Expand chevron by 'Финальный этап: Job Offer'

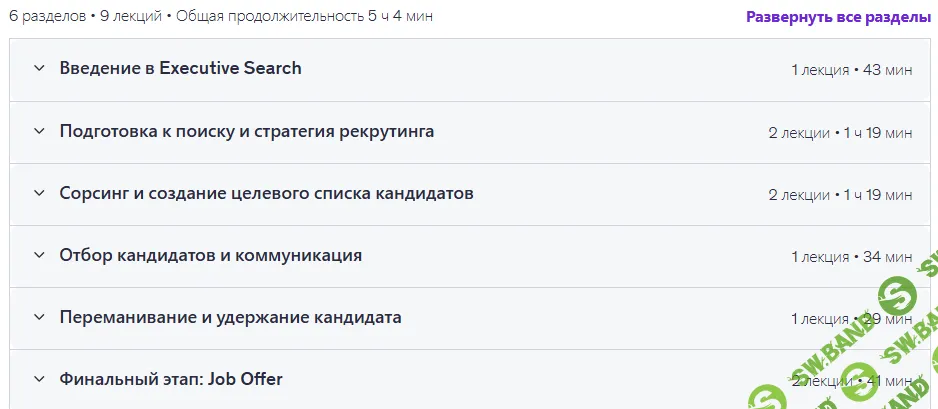tap(39, 379)
